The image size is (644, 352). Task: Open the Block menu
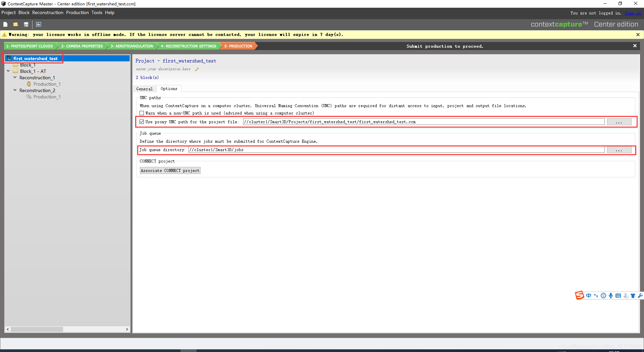[24, 12]
